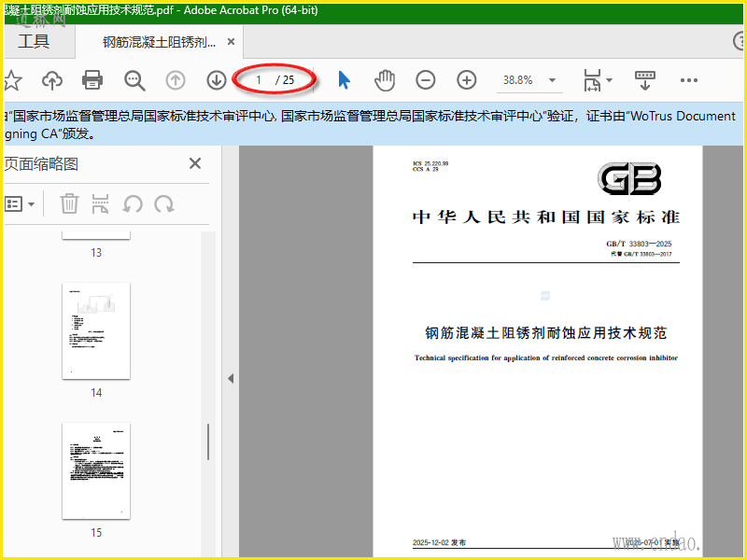
Task: Switch to the 钢筋混凝土阻锈剂 document tab
Action: coord(159,42)
